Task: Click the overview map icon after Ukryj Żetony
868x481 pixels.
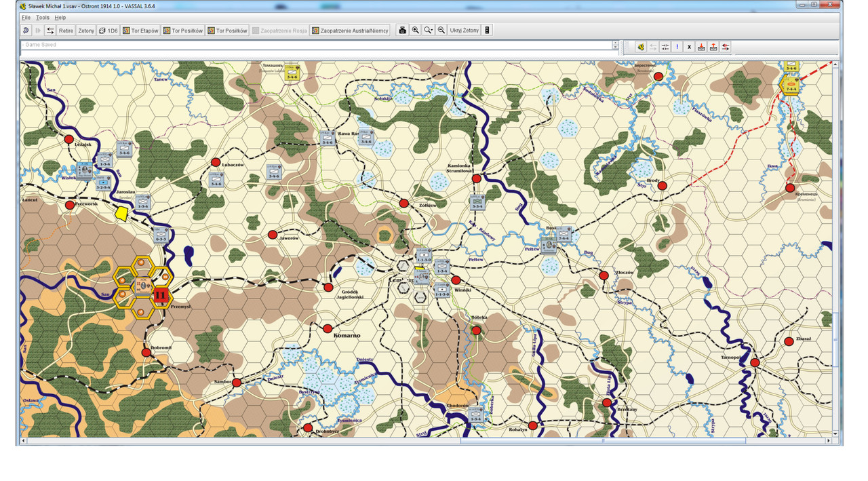Action: [487, 31]
